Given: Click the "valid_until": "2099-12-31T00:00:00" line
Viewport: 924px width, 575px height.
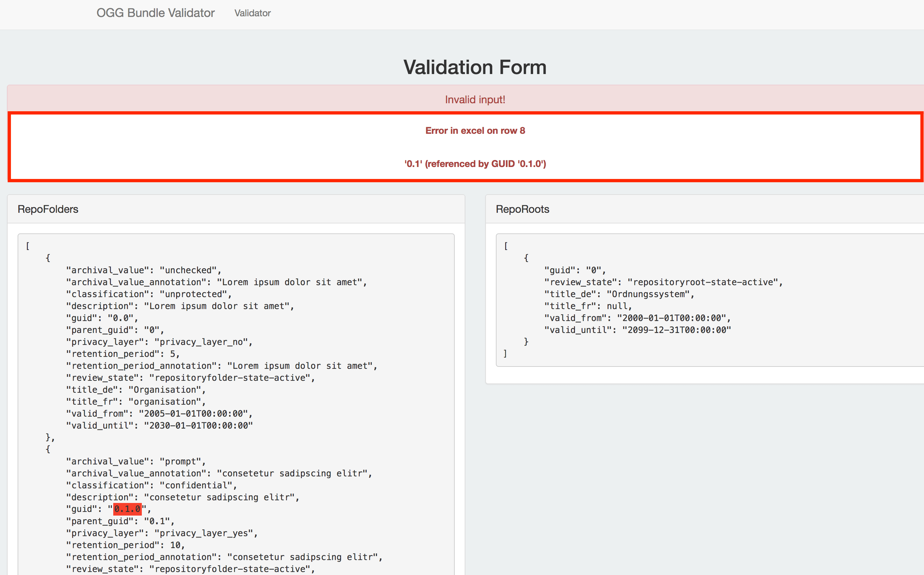Looking at the screenshot, I should tap(637, 330).
